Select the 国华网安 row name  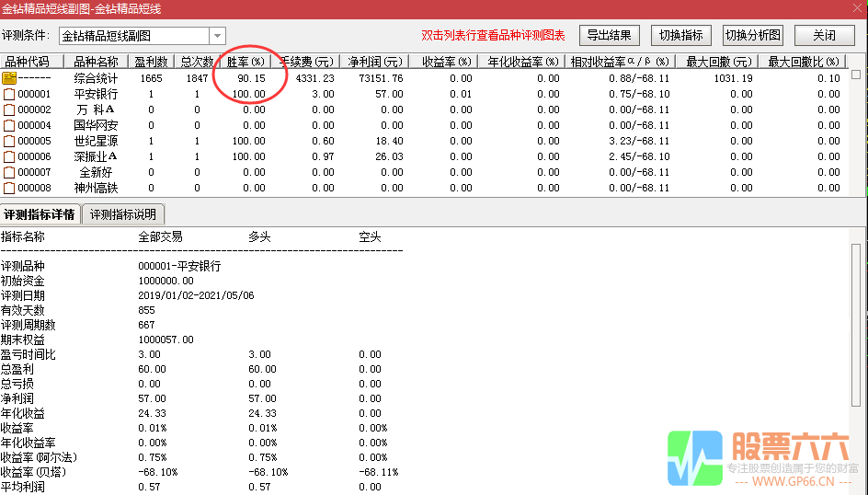tap(97, 125)
